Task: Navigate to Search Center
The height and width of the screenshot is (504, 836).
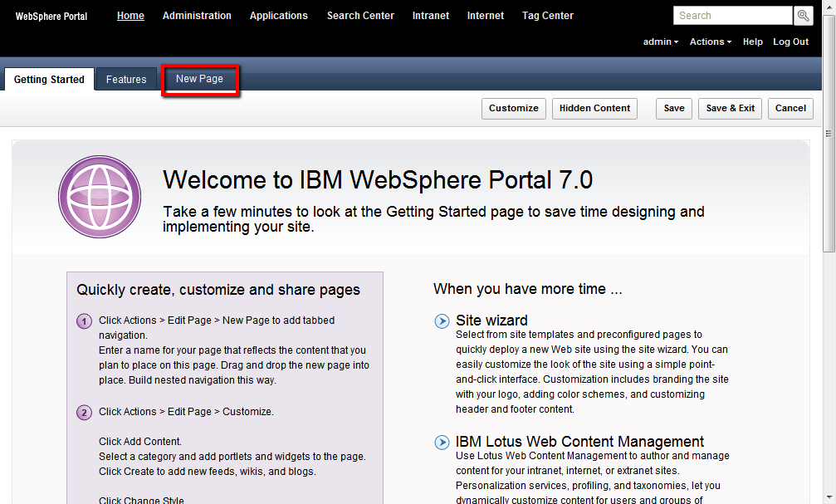Action: tap(360, 16)
